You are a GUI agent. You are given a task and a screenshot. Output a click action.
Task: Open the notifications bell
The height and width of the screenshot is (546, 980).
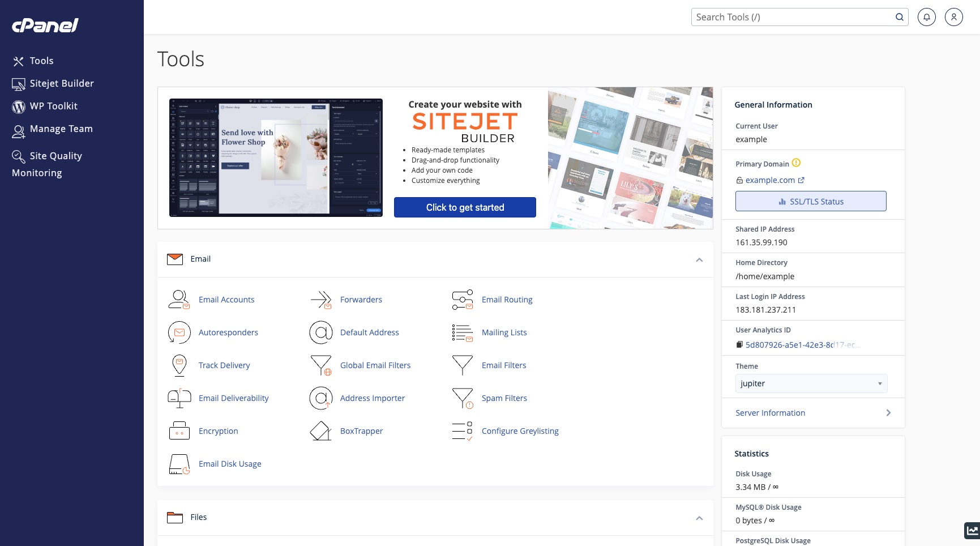[927, 17]
